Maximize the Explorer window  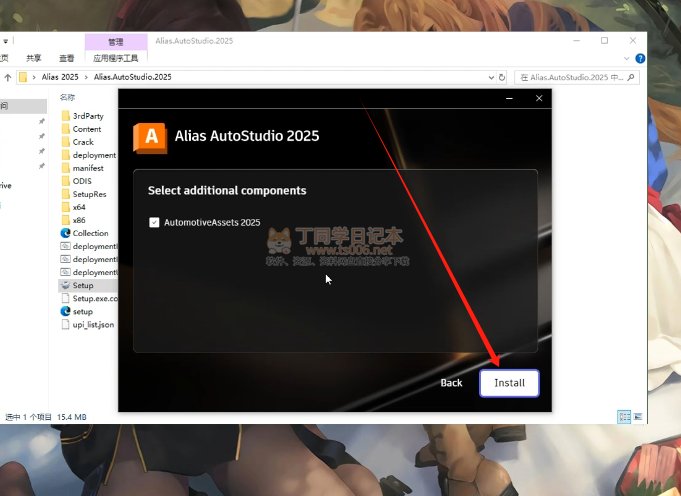pos(604,41)
